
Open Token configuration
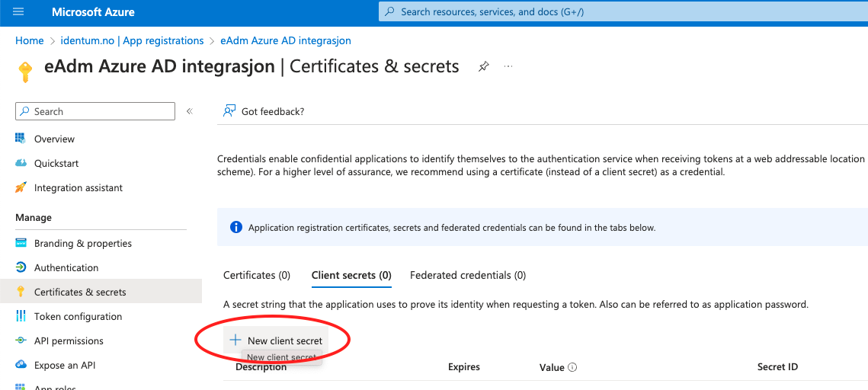(x=78, y=316)
